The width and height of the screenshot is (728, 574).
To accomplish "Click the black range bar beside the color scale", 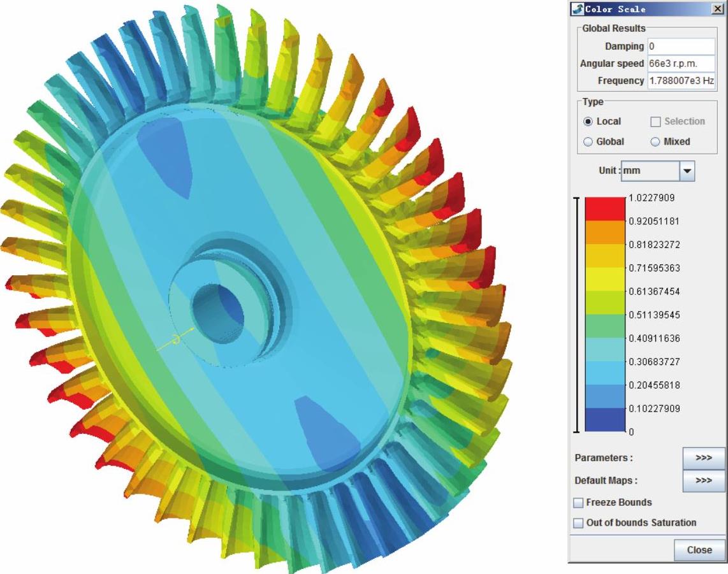I will 578,315.
